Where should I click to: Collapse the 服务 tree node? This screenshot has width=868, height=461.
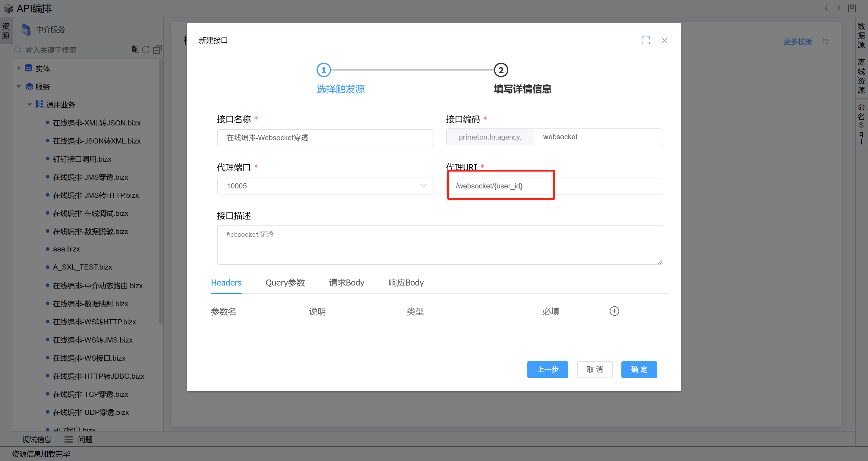coord(19,87)
